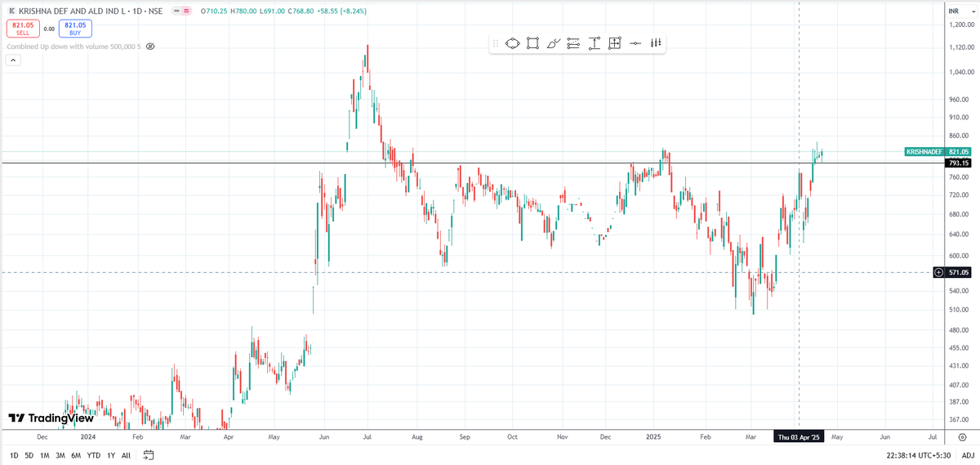Switch range to YTD
This screenshot has width=980, height=465.
point(94,455)
